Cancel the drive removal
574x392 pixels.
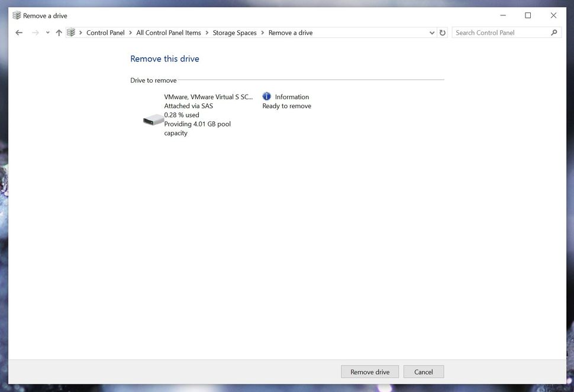click(x=424, y=371)
